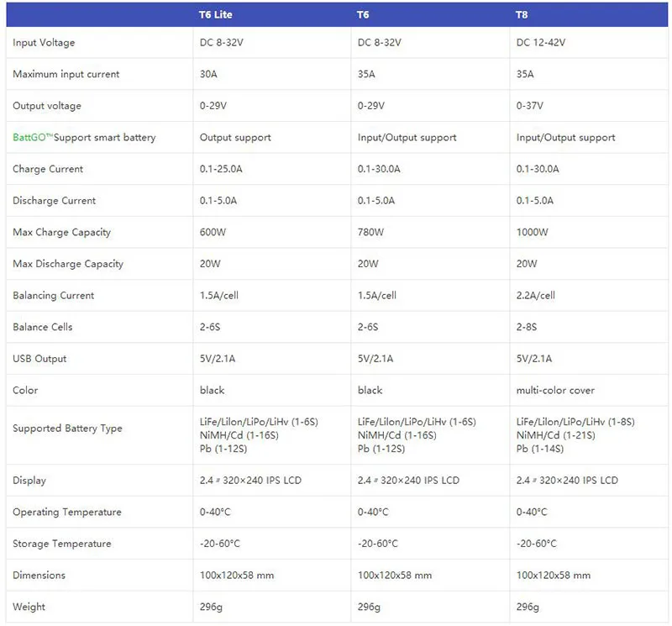Click the 2-8S balance cells value

click(x=527, y=327)
